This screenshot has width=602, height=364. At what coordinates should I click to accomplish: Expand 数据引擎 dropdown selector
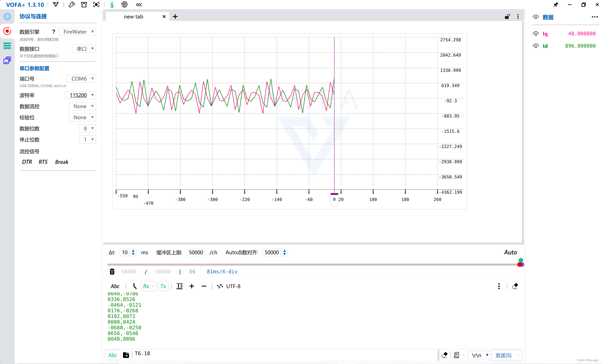pyautogui.click(x=93, y=31)
